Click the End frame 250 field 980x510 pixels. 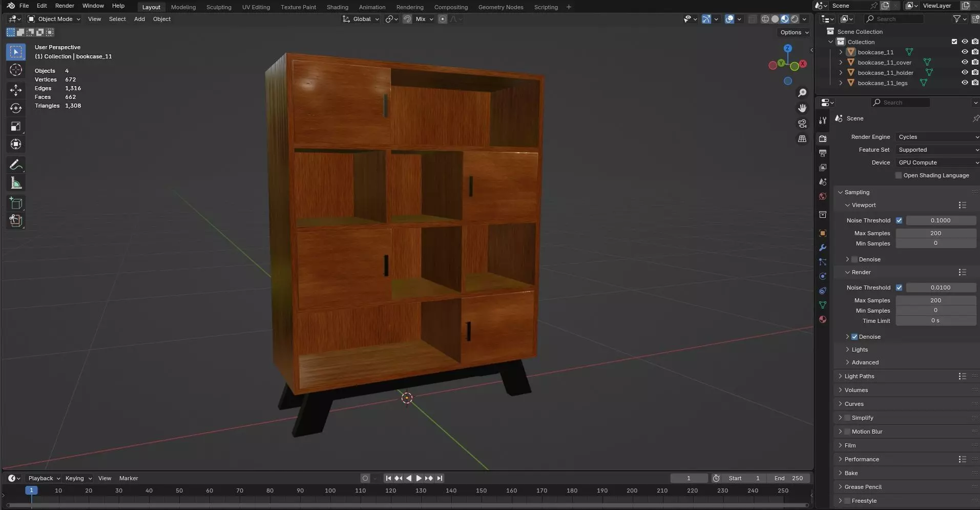click(x=788, y=478)
